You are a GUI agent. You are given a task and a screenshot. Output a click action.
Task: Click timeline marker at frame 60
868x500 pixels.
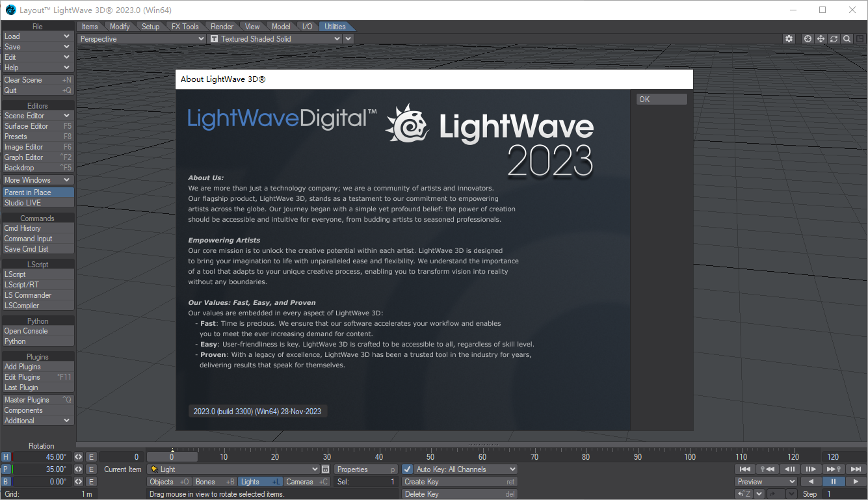point(482,457)
